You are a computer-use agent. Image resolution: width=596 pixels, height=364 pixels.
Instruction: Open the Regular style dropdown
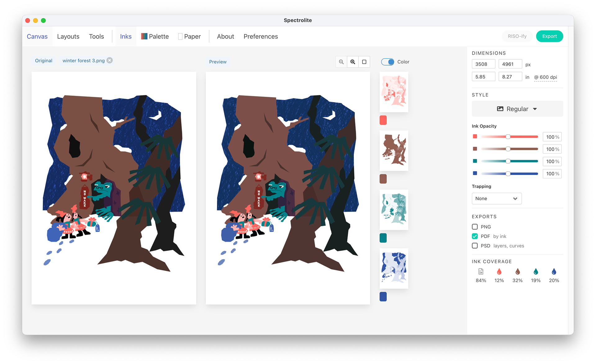tap(517, 109)
